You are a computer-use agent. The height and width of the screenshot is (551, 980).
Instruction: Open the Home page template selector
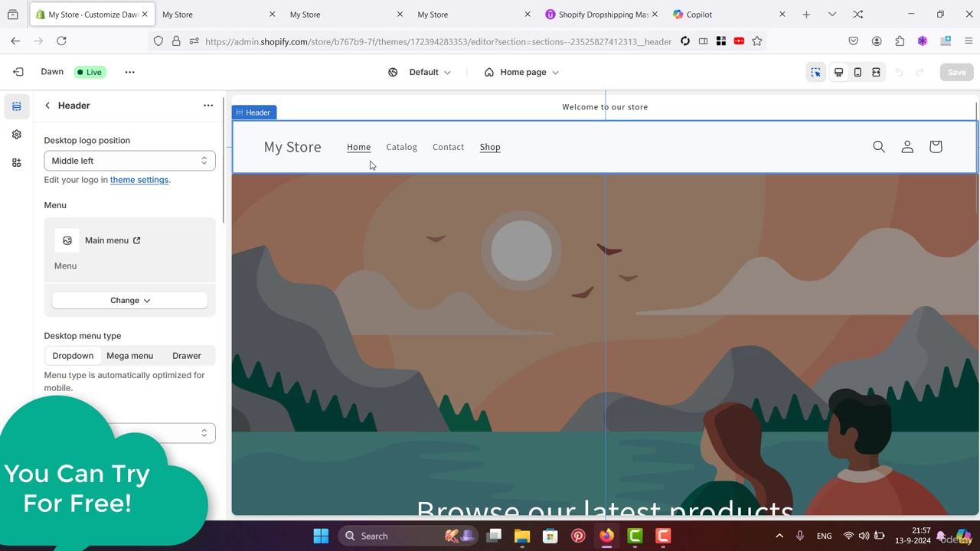click(x=522, y=72)
